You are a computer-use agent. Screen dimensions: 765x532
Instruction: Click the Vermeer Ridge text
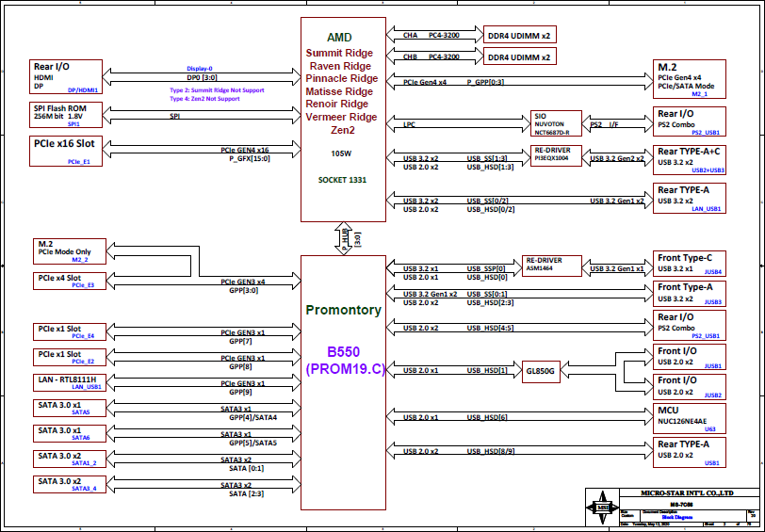(341, 117)
